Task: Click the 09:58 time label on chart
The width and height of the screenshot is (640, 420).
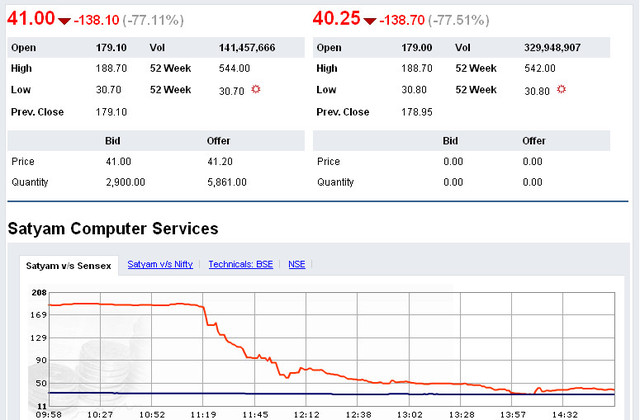Action: [x=49, y=415]
